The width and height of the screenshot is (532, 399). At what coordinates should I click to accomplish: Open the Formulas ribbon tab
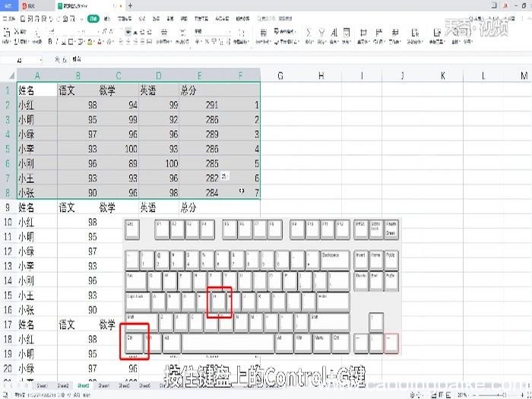[142, 19]
